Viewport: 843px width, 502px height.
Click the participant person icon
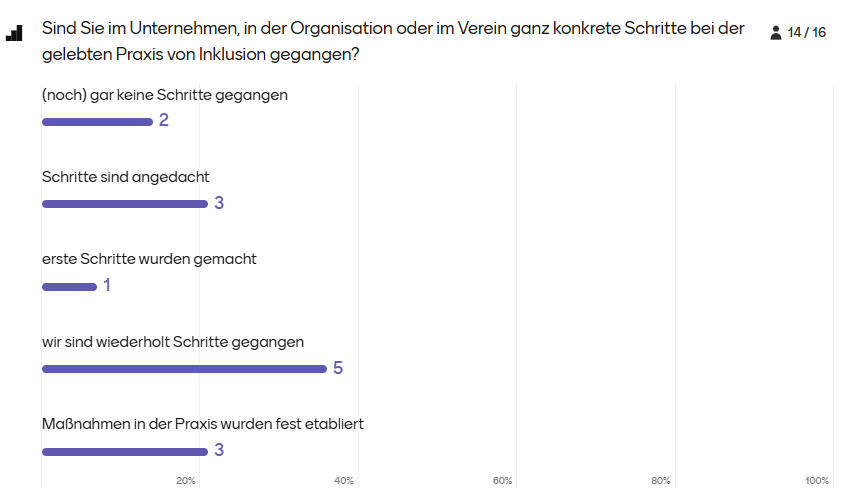[776, 33]
